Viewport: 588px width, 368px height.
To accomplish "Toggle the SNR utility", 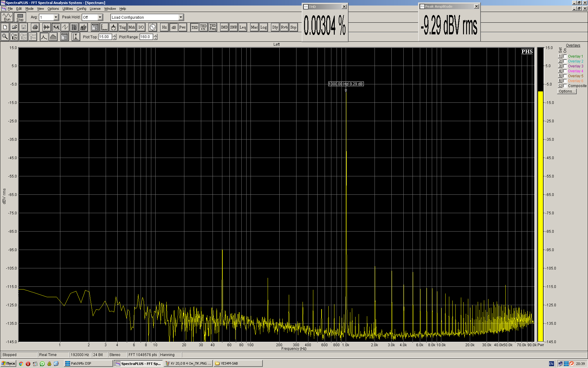I will [x=233, y=27].
